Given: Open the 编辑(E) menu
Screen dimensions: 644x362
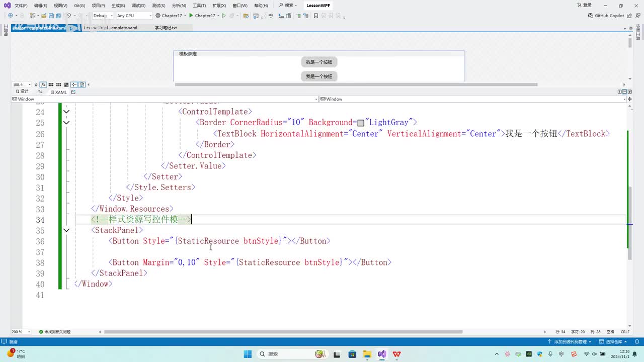Looking at the screenshot, I should pos(41,6).
